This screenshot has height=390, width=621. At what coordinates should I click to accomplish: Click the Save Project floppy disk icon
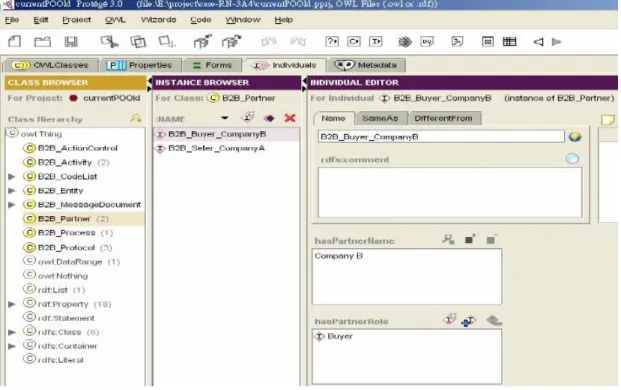(71, 42)
